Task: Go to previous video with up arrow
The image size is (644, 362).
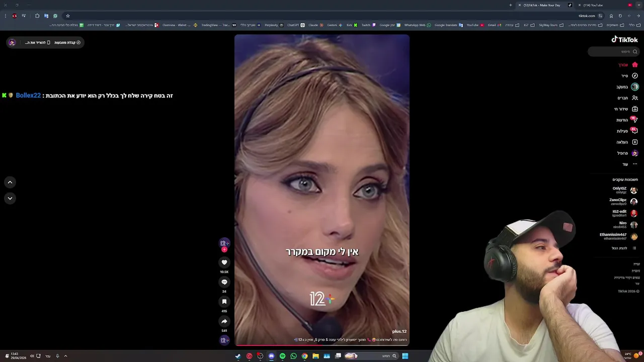Action: click(10, 183)
